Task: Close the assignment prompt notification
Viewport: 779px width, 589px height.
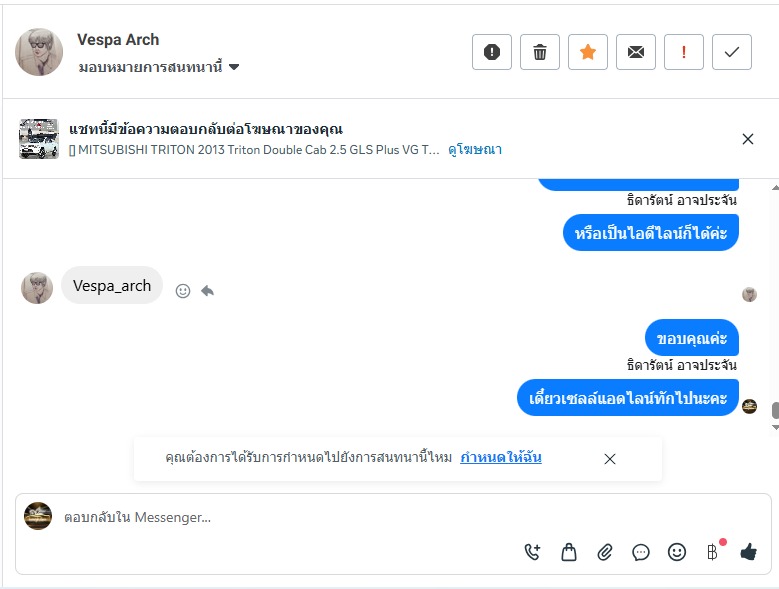Action: click(610, 459)
